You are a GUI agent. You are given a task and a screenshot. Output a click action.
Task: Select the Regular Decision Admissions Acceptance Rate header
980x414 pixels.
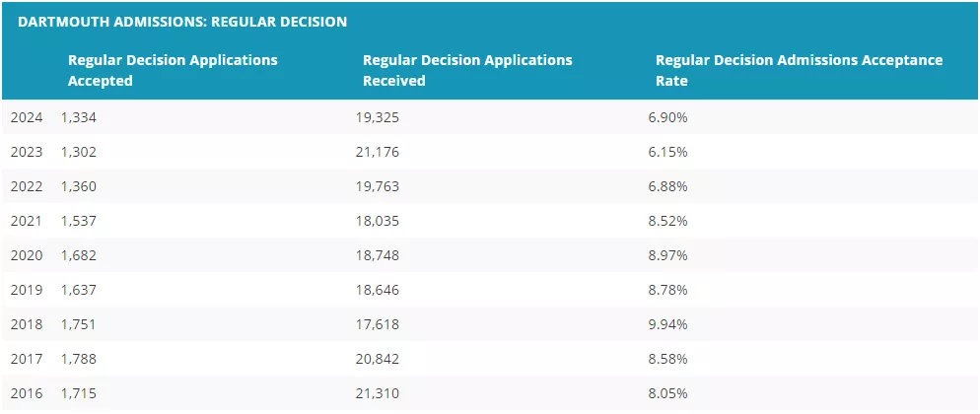[x=799, y=70]
